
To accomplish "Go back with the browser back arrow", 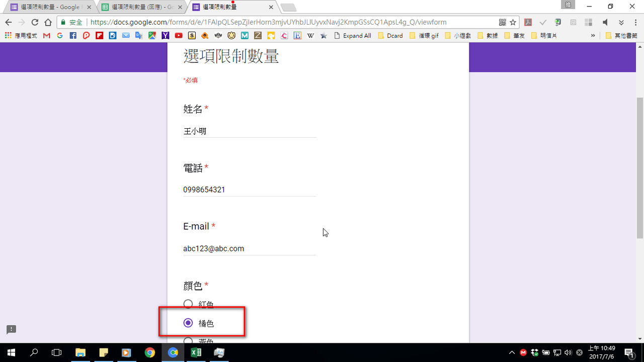I will [x=9, y=22].
